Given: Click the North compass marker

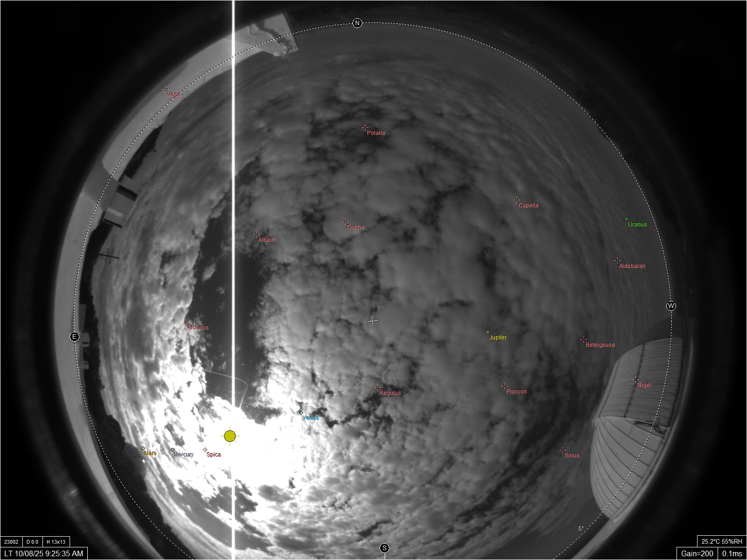Looking at the screenshot, I should 357,23.
